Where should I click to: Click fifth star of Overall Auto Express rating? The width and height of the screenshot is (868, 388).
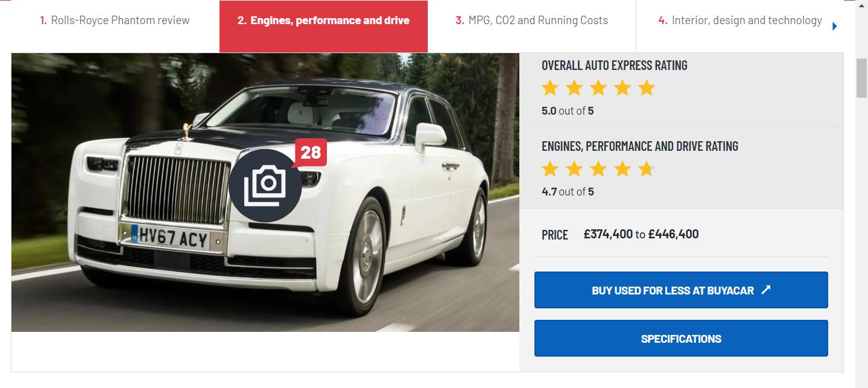[647, 88]
